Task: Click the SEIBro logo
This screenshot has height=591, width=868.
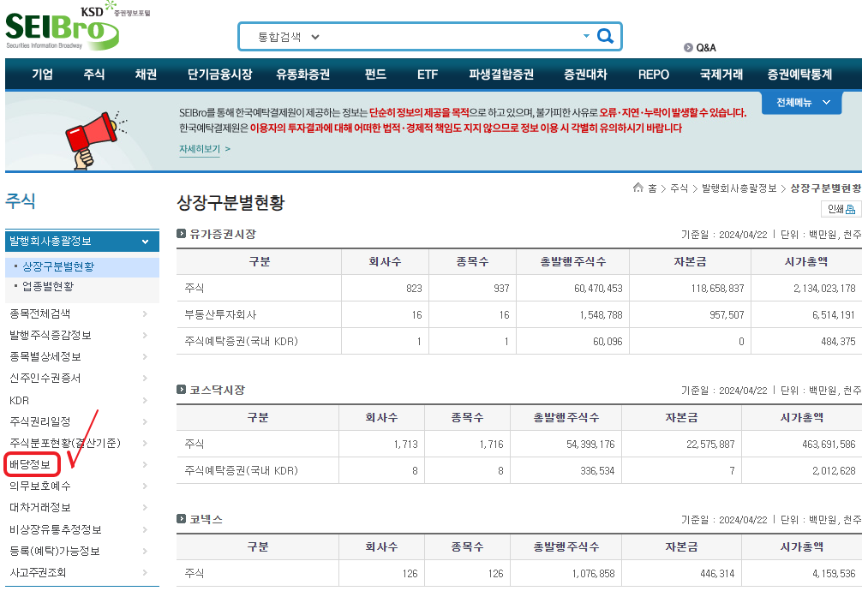Action: pos(62,27)
